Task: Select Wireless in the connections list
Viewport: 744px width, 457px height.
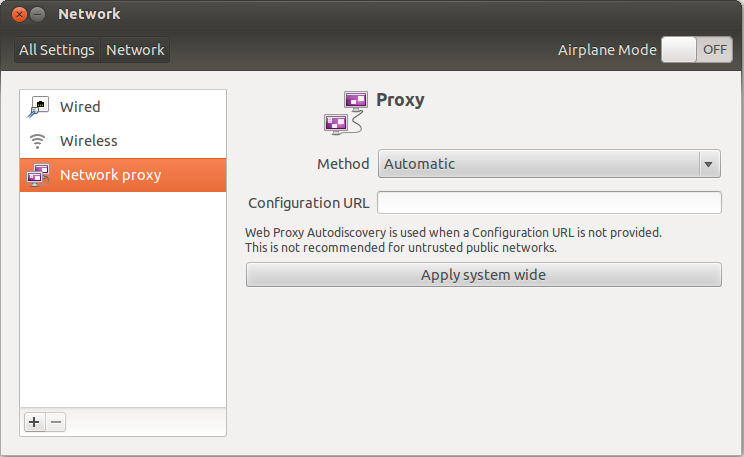Action: [x=123, y=141]
